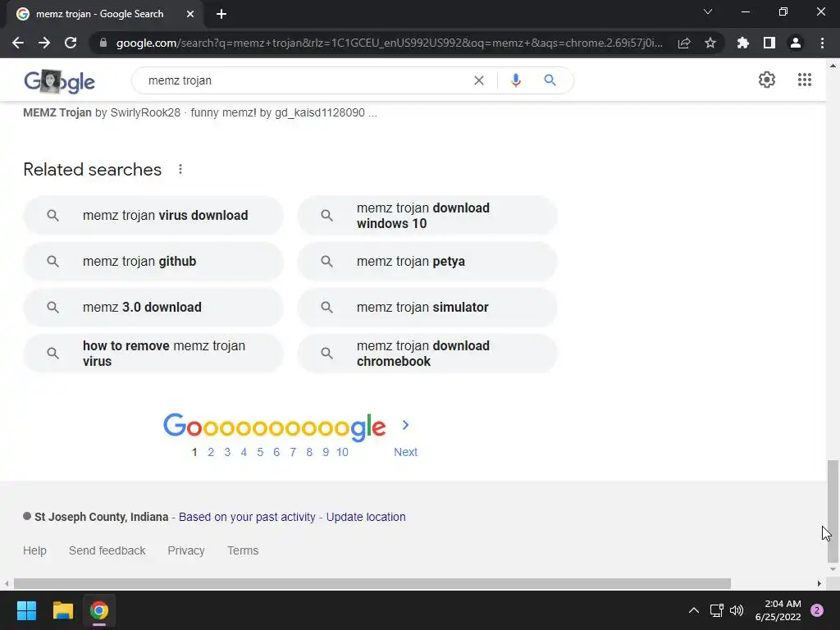
Task: Search memz trojan download chromebook
Action: pyautogui.click(x=427, y=354)
